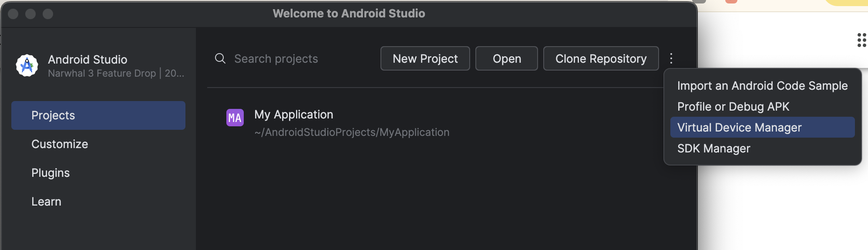Click the Android Studio name label

[x=87, y=60]
